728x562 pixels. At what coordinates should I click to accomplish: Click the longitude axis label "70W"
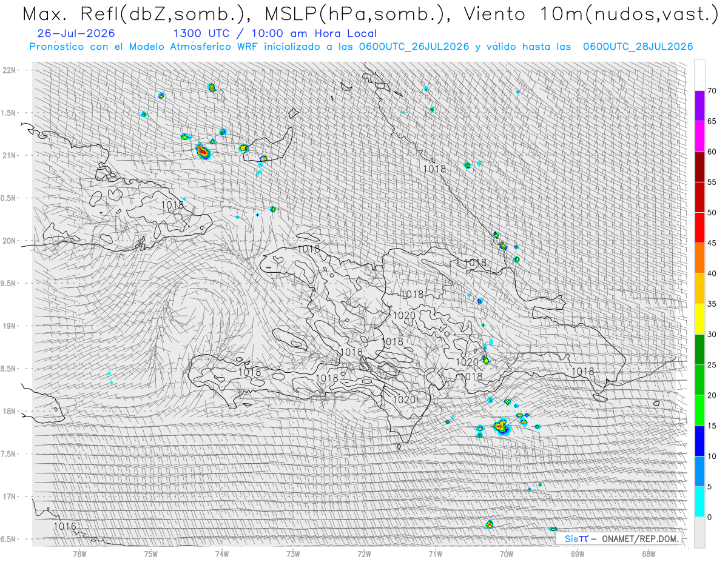click(x=507, y=553)
